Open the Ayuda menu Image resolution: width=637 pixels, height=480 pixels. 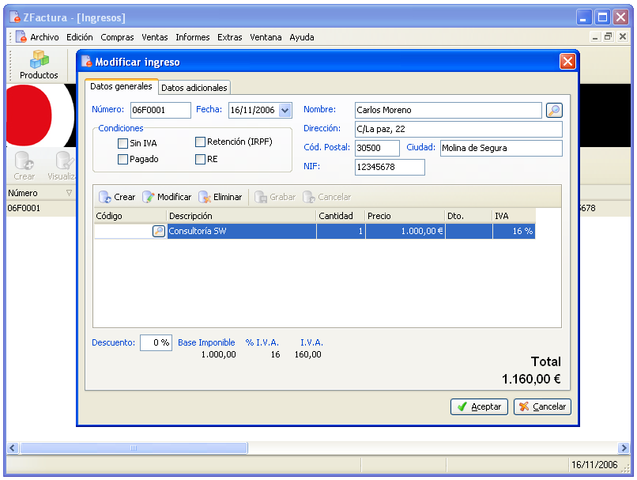point(301,37)
